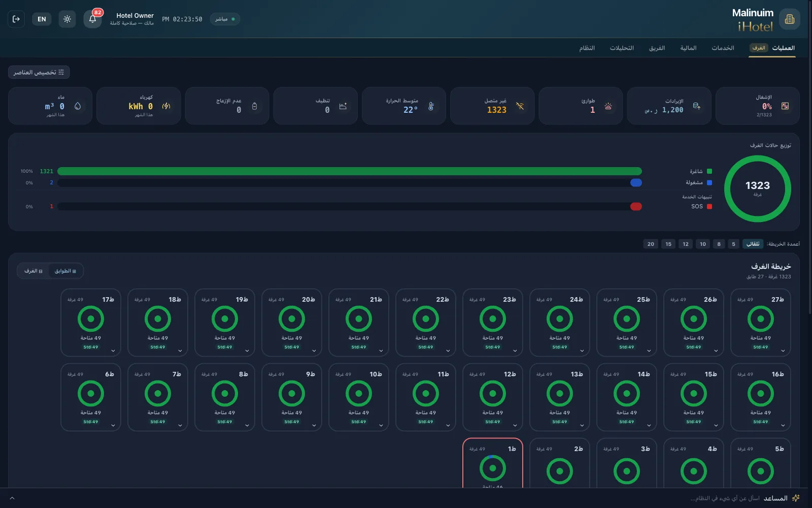Open the Services (الخدمات) tab
This screenshot has height=508, width=812.
723,48
